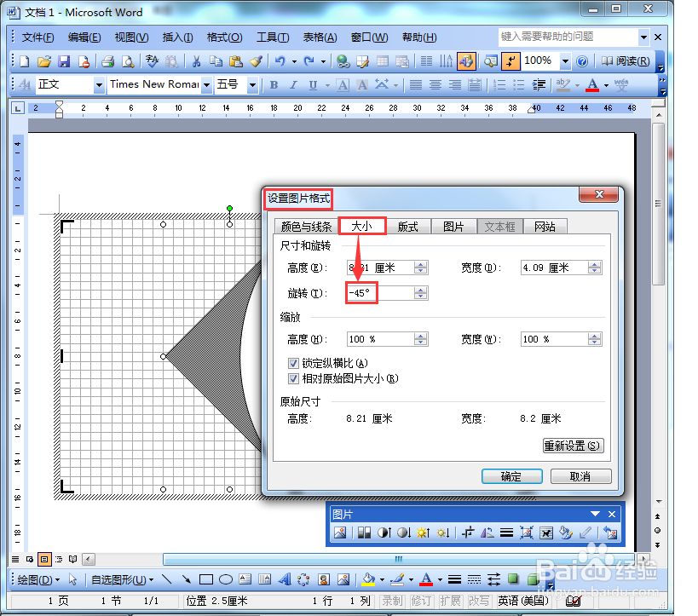Increase brightness with the sun-up icon
Image resolution: width=698 pixels, height=616 pixels.
tap(423, 533)
